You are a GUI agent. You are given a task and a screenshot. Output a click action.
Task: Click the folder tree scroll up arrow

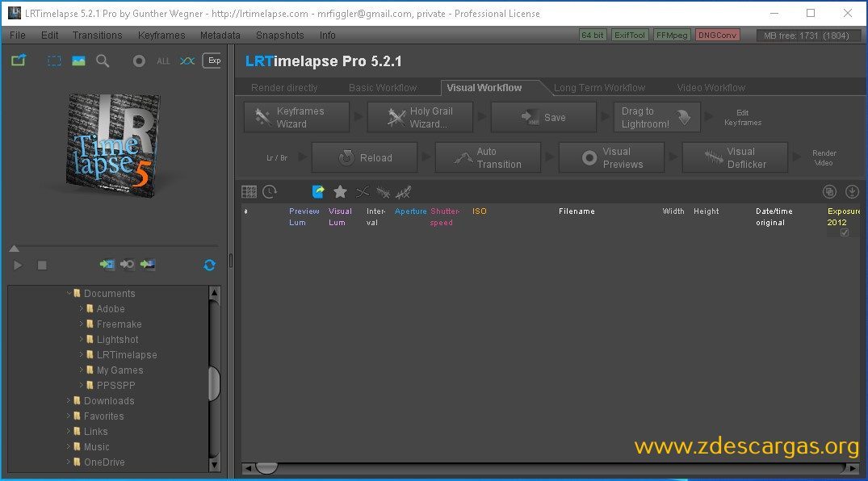(x=214, y=293)
